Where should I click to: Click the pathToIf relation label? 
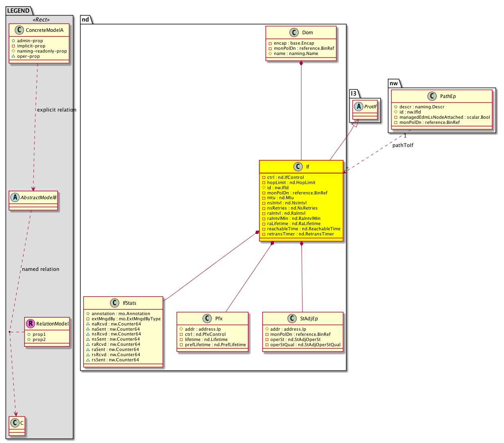click(x=403, y=145)
